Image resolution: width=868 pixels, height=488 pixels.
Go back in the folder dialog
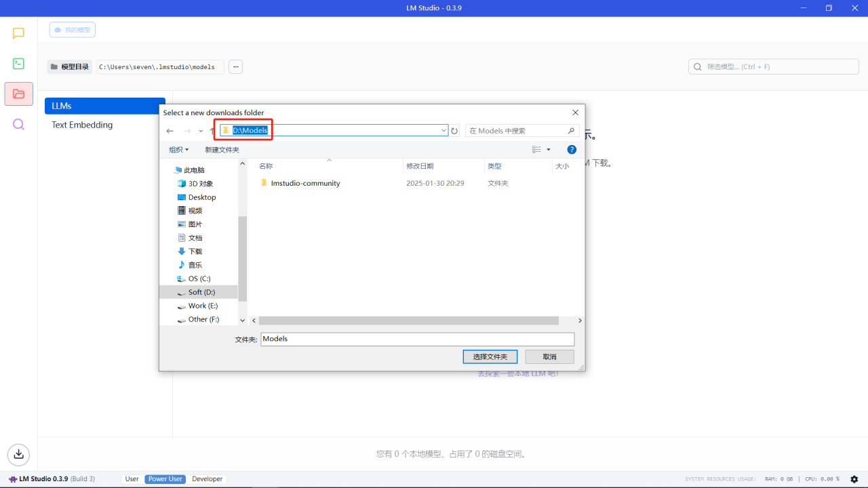[x=170, y=131]
